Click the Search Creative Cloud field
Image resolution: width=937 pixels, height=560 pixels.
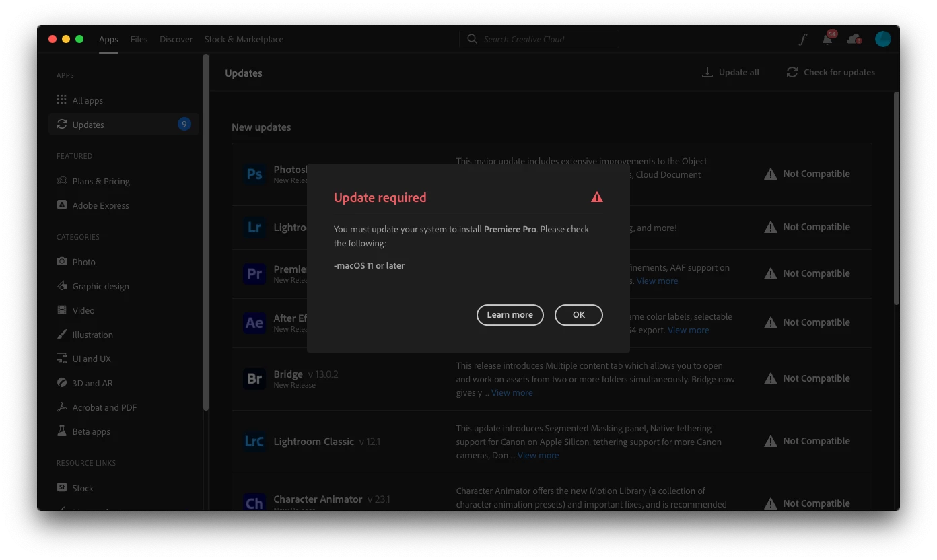(x=539, y=39)
